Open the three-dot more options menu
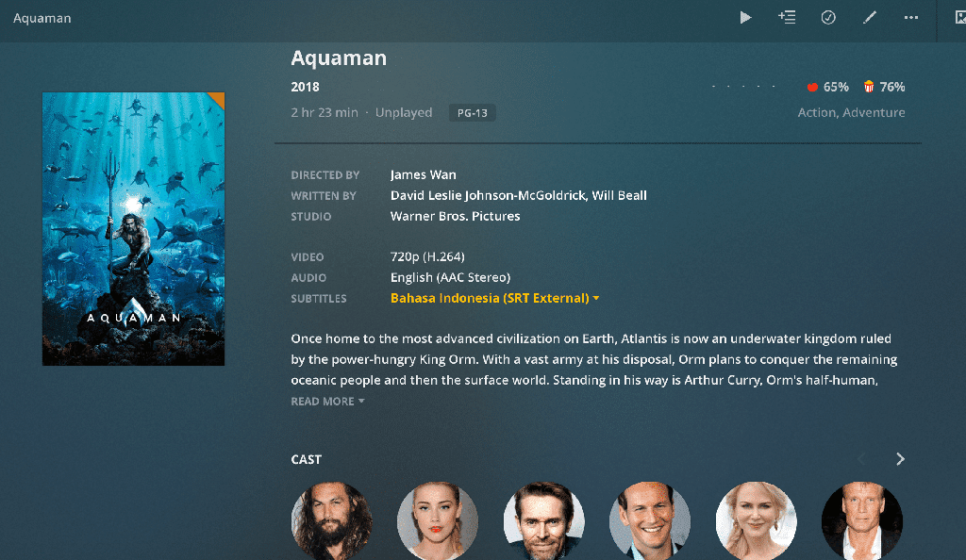The image size is (966, 560). pos(911,17)
